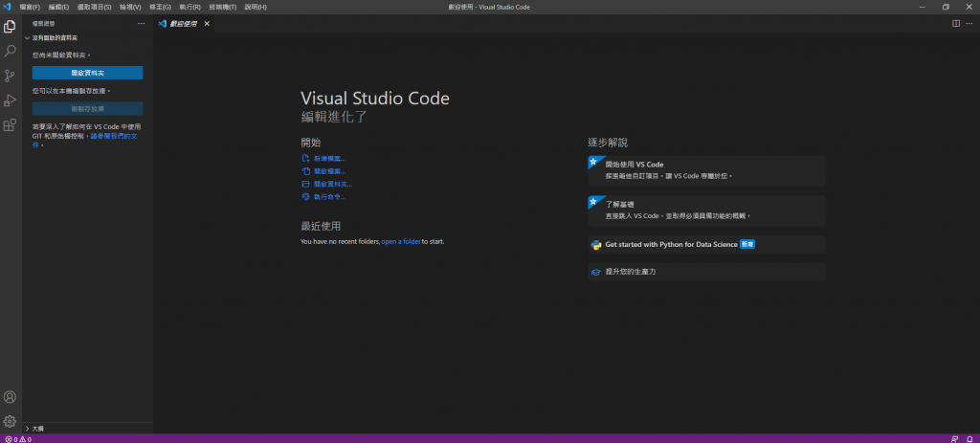Screen dimensions: 980x443
Task: Click the 逐步解說 heading
Action: (x=608, y=143)
